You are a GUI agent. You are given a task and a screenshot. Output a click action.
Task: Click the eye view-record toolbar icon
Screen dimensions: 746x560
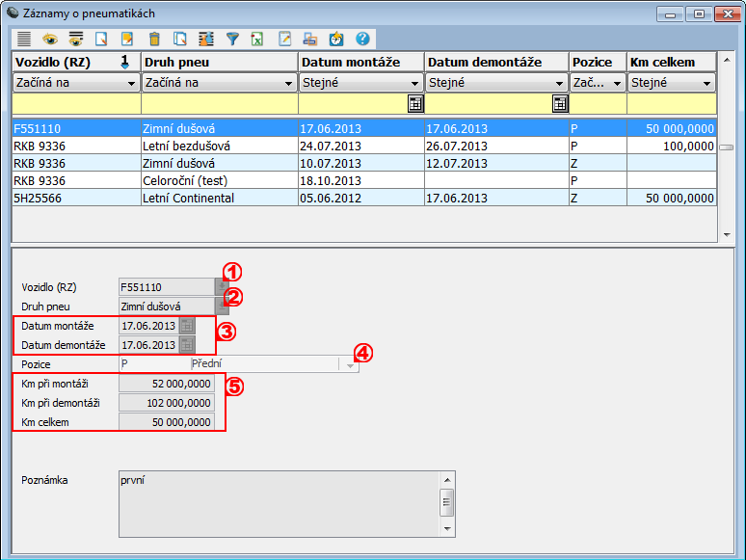[49, 40]
